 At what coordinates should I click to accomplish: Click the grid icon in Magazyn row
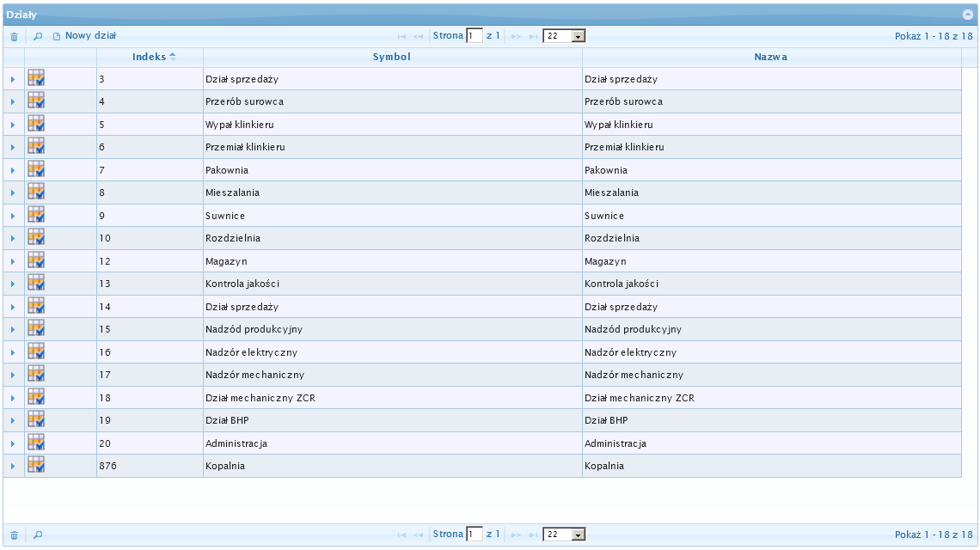point(36,260)
